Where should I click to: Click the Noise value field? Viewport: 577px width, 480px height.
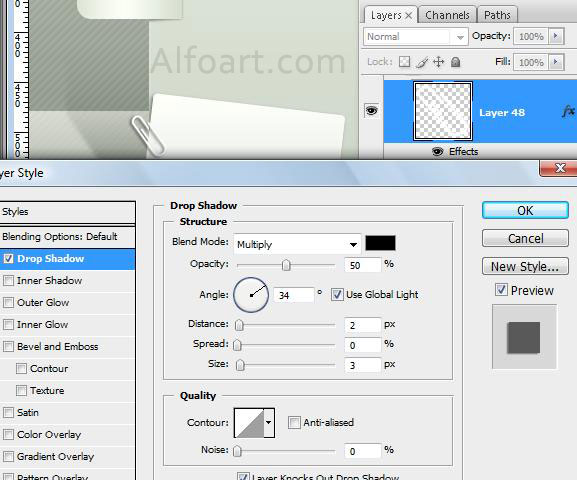coord(362,451)
